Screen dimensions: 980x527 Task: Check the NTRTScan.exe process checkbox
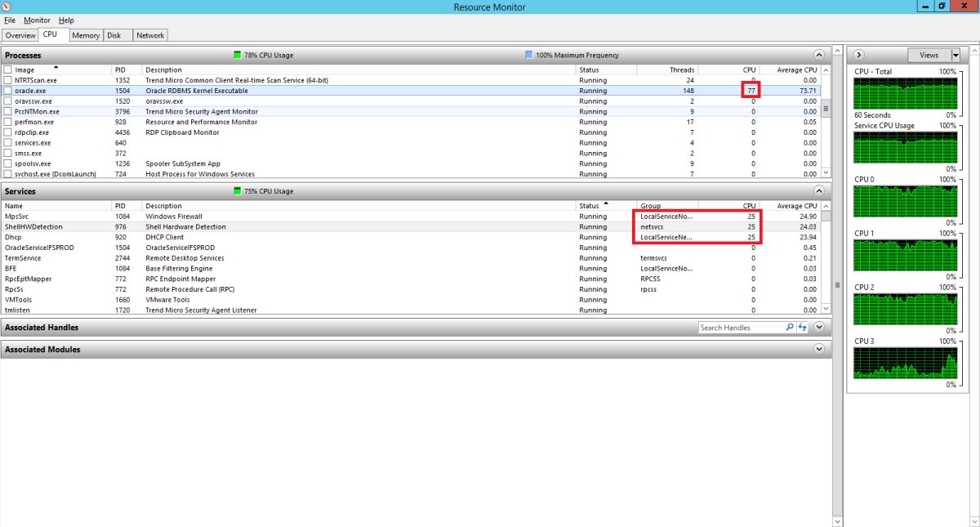(x=7, y=80)
